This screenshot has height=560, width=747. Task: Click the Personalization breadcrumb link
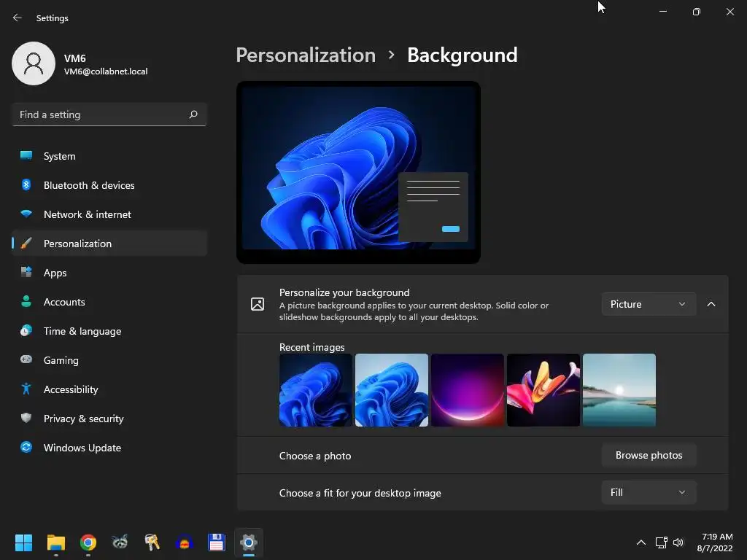point(306,55)
